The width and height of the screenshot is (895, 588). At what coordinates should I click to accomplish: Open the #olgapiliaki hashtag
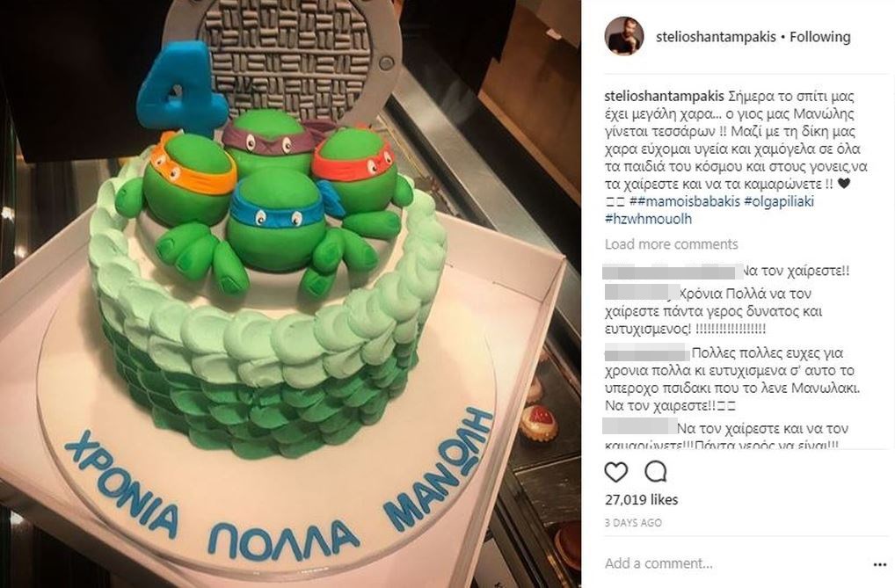click(779, 201)
